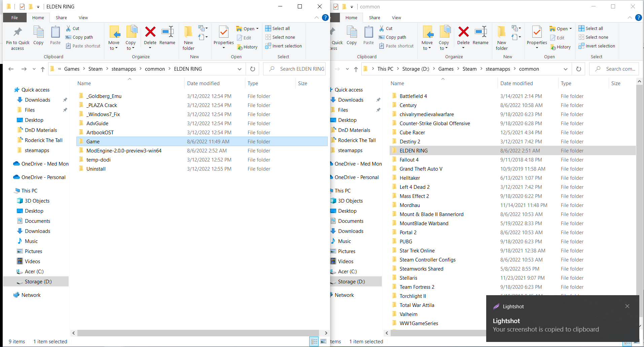Go up one level in ELDEN RING window
The image size is (644, 347).
[x=43, y=69]
